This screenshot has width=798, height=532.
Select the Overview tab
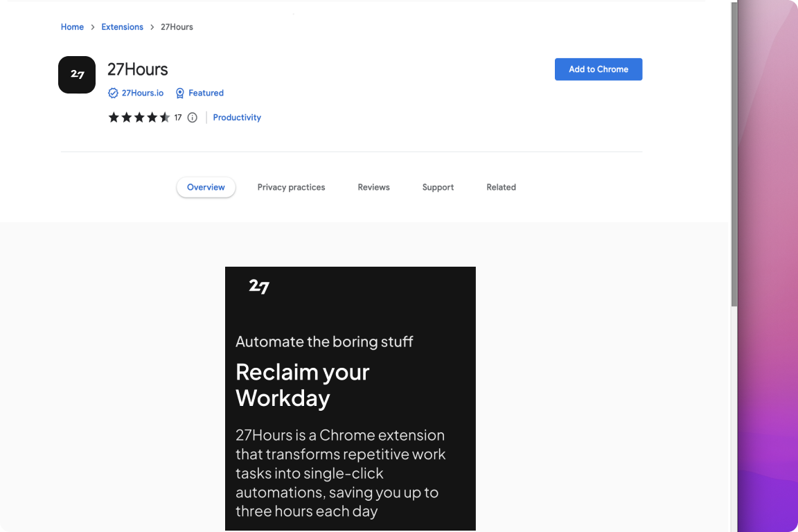click(206, 187)
